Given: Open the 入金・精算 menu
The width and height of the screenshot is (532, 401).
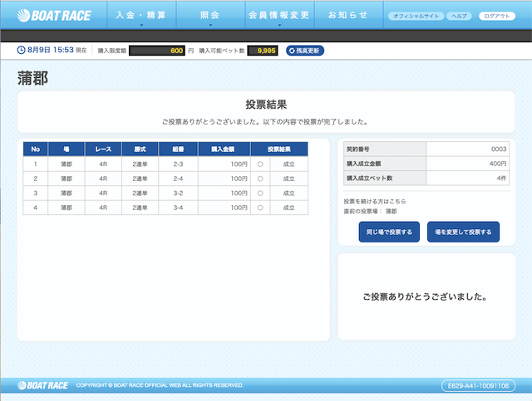Looking at the screenshot, I should coord(141,15).
